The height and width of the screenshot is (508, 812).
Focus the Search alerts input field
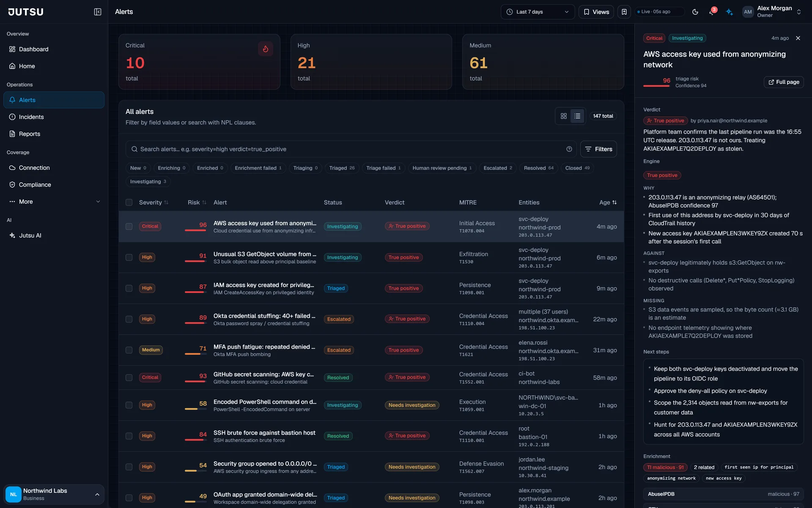coord(351,149)
